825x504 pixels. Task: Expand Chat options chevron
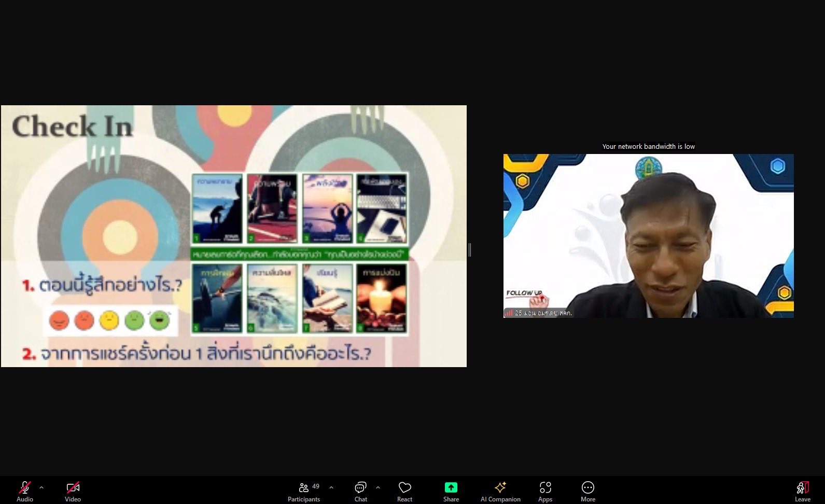pyautogui.click(x=378, y=487)
